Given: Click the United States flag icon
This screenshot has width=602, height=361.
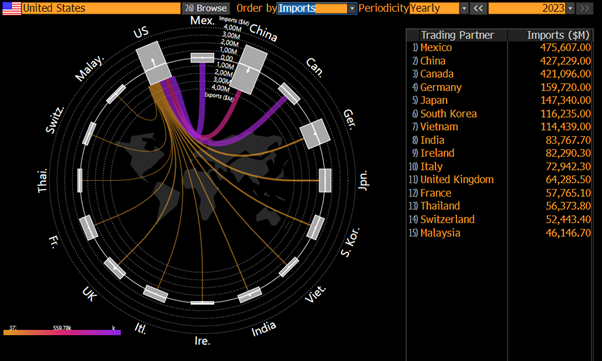Looking at the screenshot, I should [12, 8].
